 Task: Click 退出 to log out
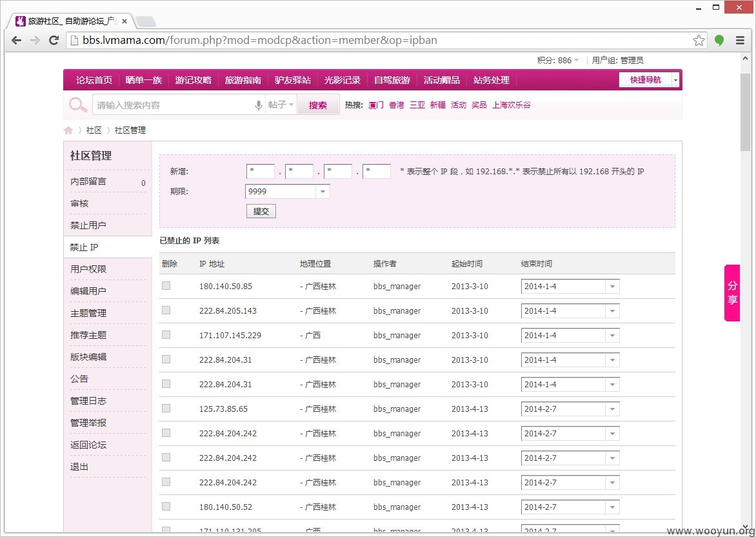click(79, 467)
